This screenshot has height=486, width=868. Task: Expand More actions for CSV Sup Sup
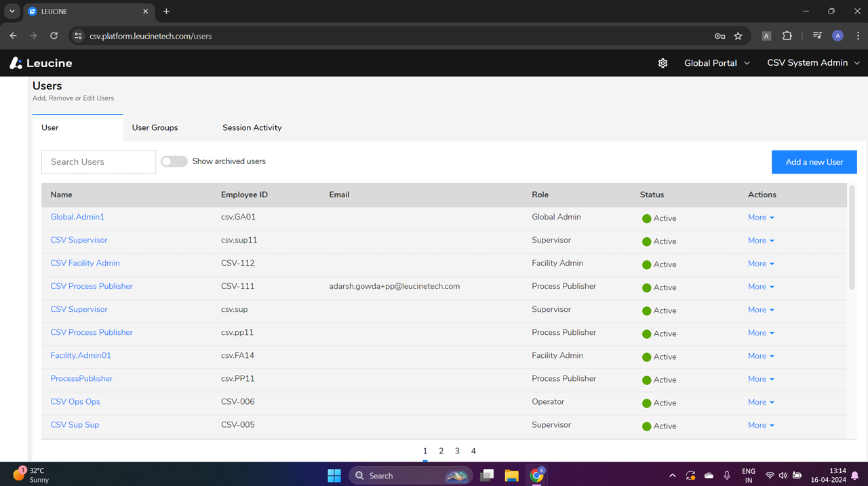tap(761, 425)
